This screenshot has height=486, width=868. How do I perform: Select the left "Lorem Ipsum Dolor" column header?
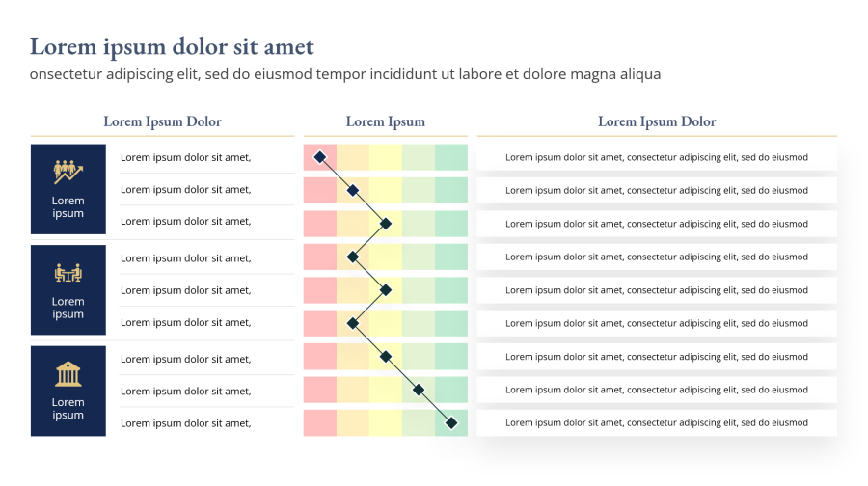(162, 121)
